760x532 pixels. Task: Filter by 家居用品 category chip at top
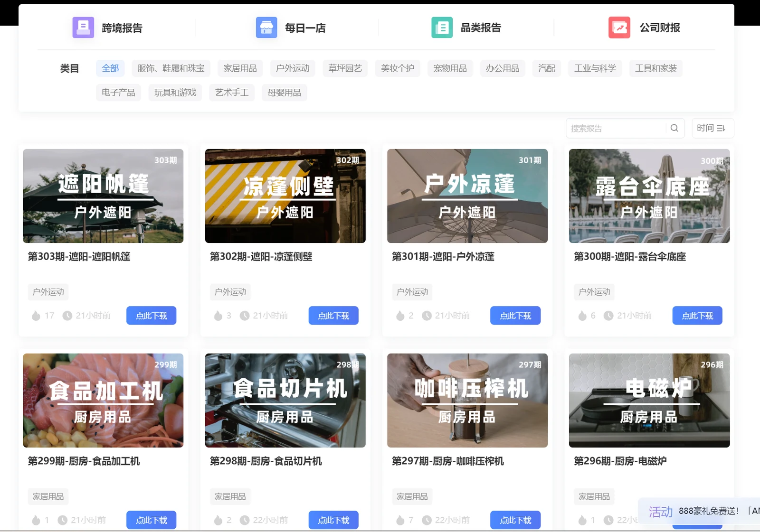point(240,68)
